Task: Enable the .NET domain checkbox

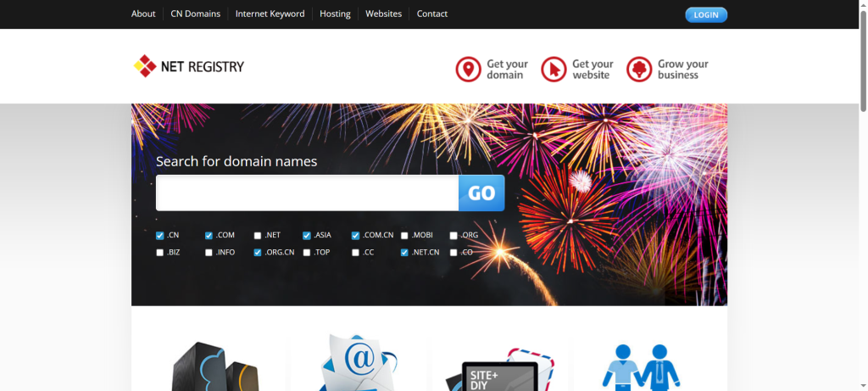Action: 258,236
